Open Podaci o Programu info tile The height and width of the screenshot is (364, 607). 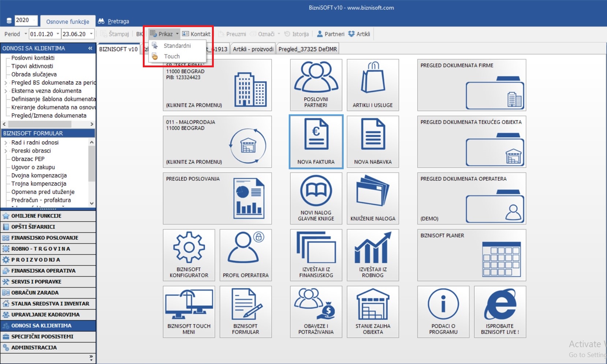click(x=443, y=312)
